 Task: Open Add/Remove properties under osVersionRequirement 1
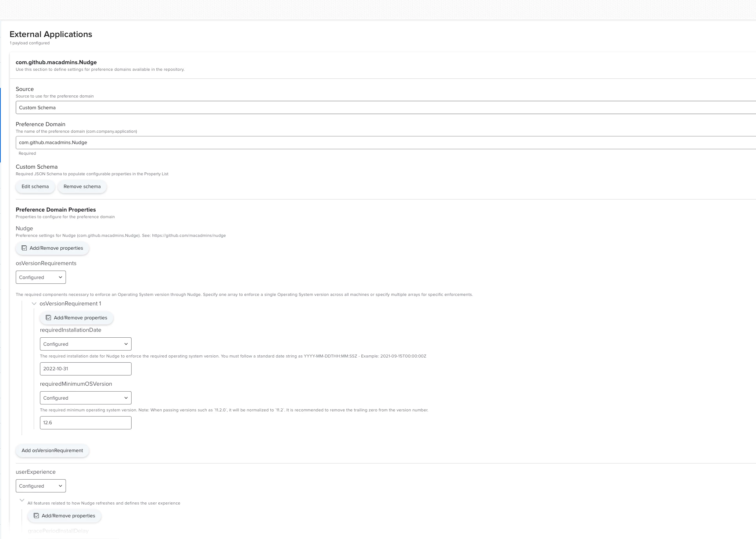click(x=77, y=318)
